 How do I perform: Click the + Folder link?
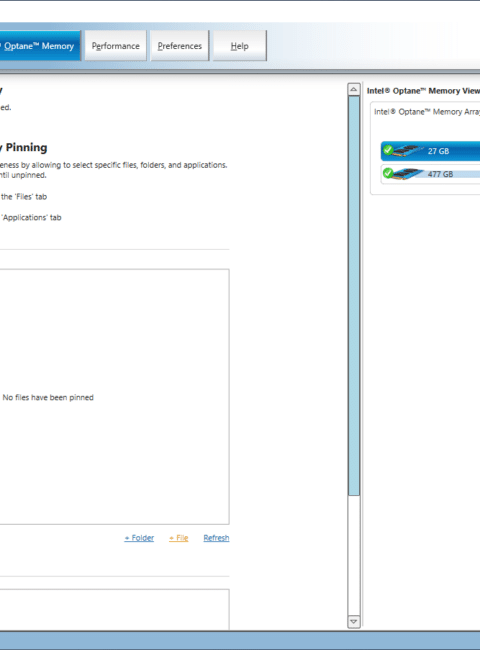click(139, 538)
